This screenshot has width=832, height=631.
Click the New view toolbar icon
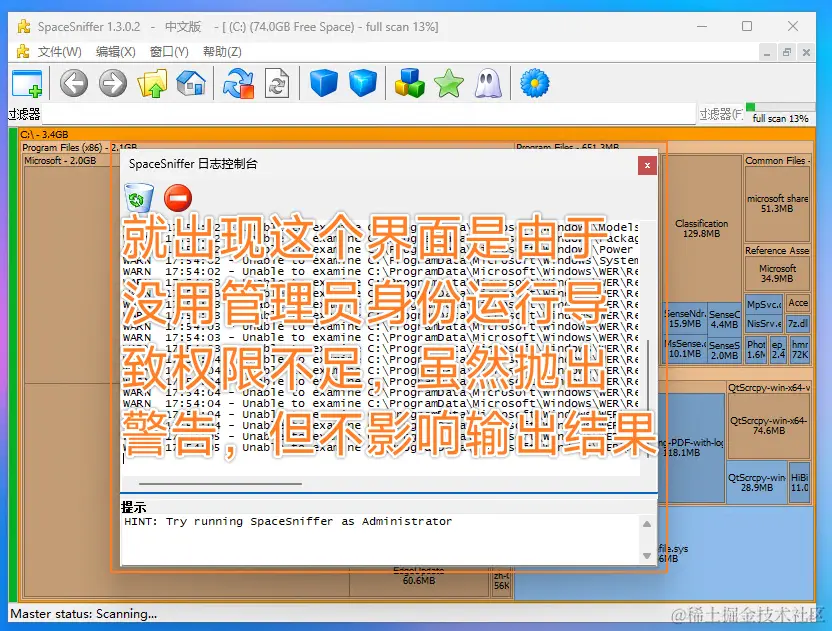[x=27, y=83]
